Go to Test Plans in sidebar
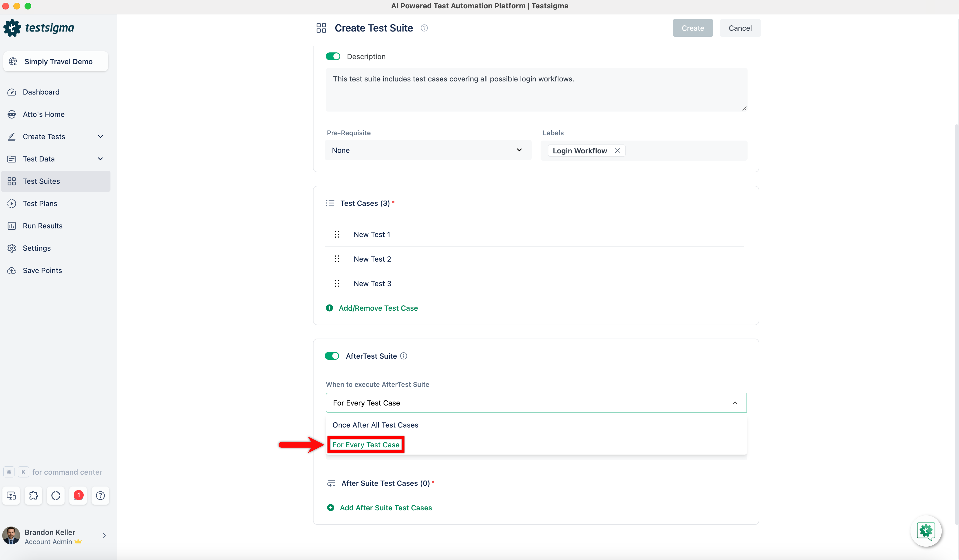 (40, 204)
